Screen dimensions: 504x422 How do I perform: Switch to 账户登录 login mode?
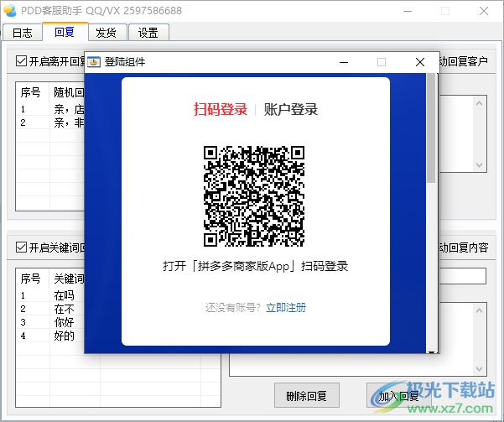point(291,109)
